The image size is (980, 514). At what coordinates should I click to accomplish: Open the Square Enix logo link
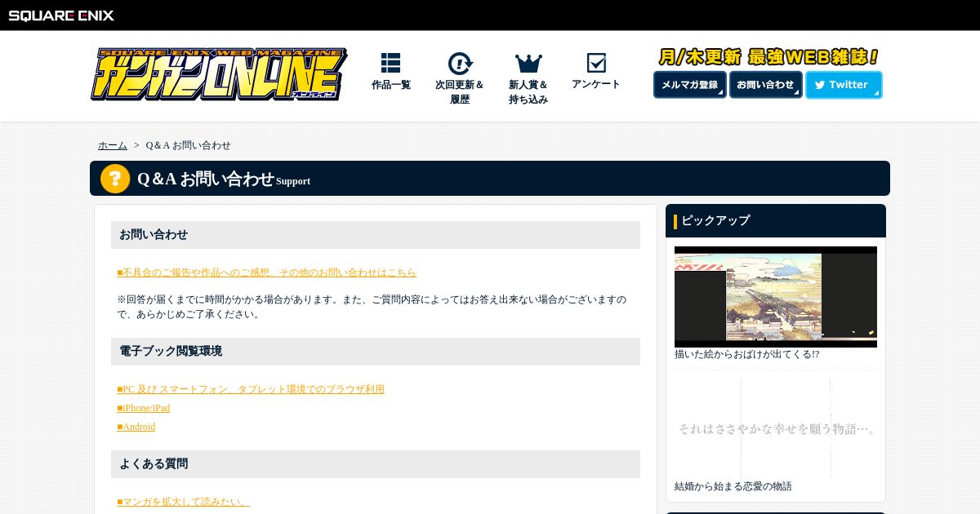pos(61,15)
